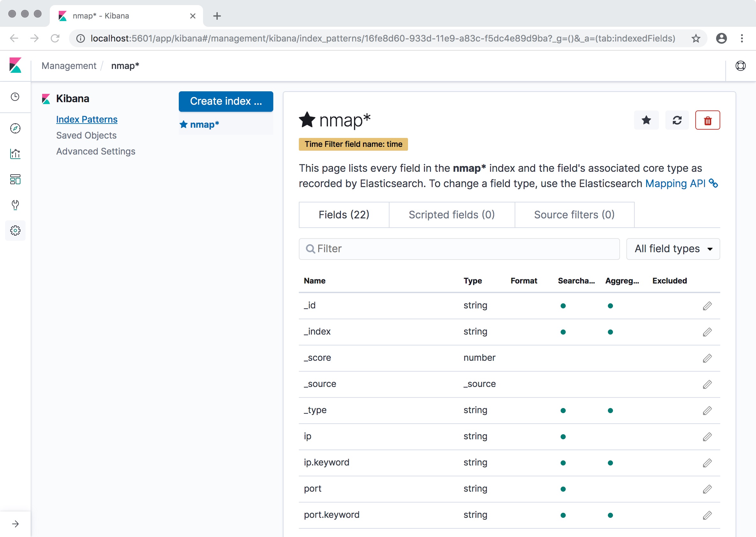Click the sidebar collapse arrow button
The image size is (756, 537).
click(x=16, y=523)
